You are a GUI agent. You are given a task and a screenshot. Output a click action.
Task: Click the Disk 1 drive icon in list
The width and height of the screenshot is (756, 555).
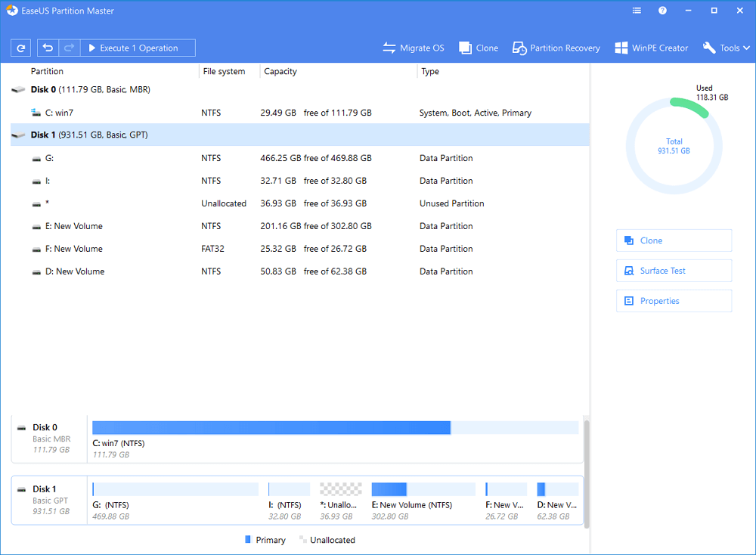tap(18, 135)
